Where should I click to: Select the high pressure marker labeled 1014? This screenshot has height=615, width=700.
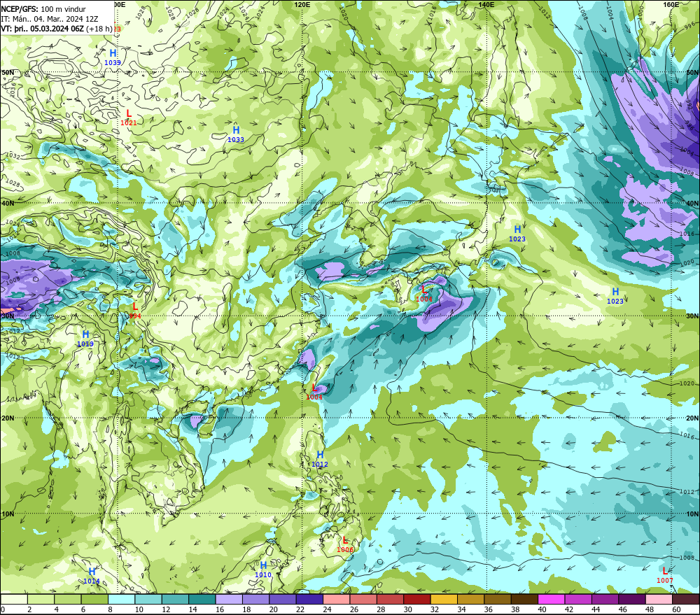92,577
